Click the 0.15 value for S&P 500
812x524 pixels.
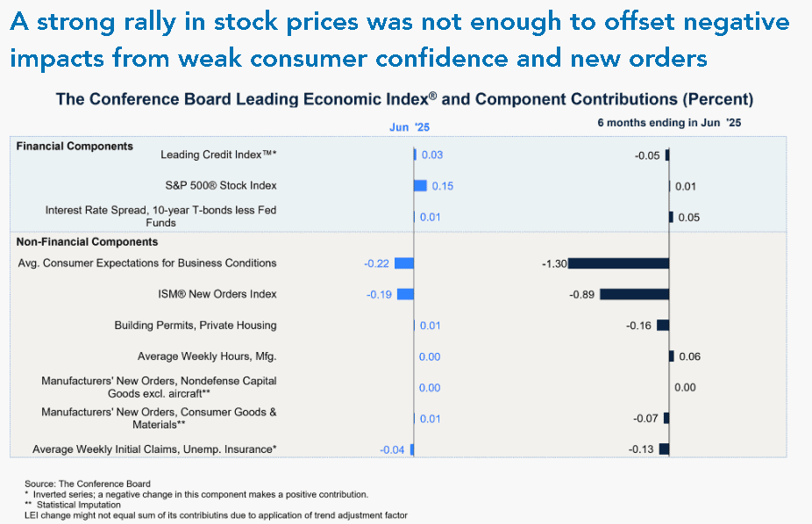pos(443,186)
